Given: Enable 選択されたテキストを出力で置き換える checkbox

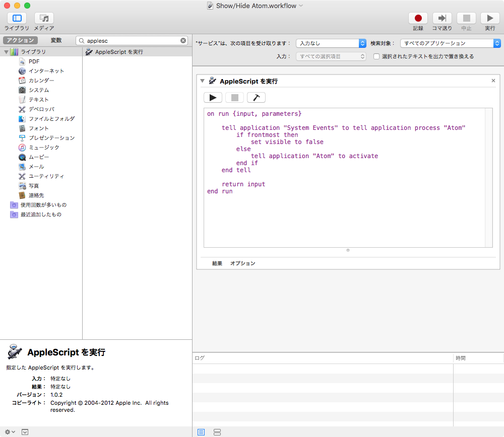Looking at the screenshot, I should tap(376, 56).
